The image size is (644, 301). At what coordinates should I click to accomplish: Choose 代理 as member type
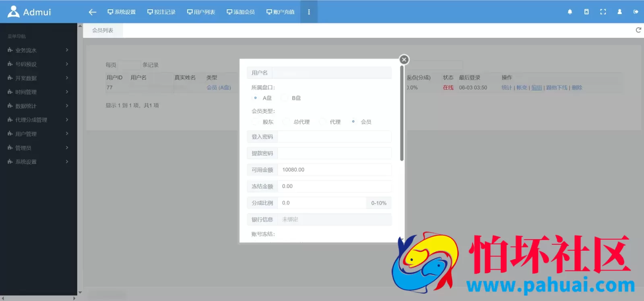(x=322, y=121)
